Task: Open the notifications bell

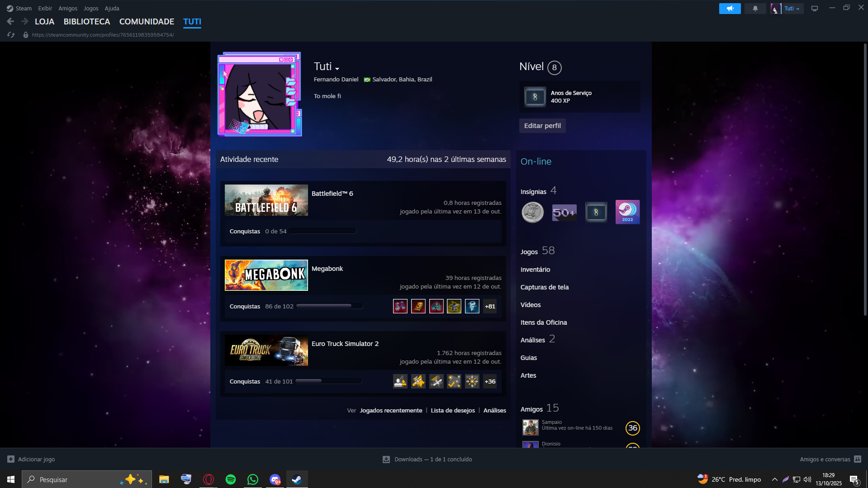Action: click(755, 9)
